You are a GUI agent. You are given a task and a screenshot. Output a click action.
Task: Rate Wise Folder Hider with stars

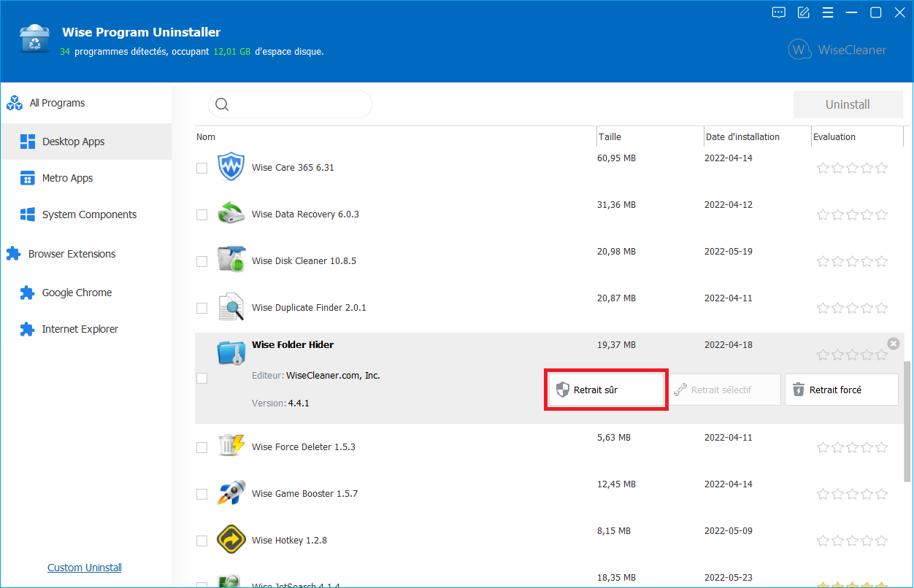coord(852,355)
